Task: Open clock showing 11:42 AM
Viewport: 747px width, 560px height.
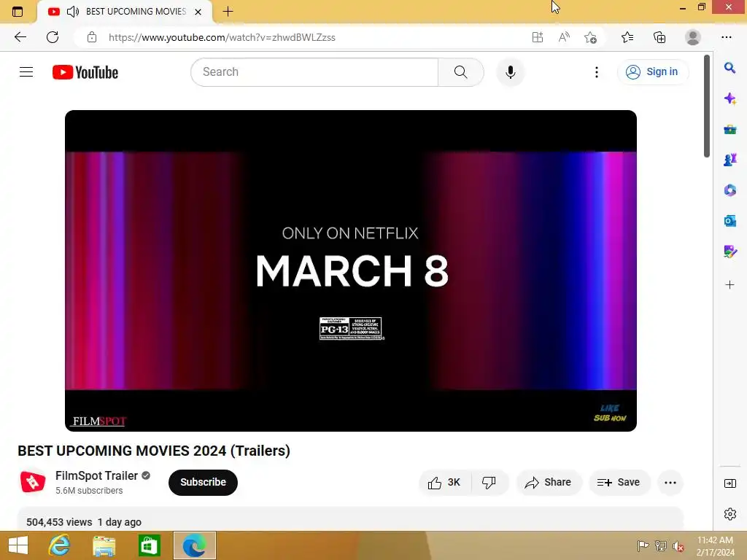Action: (715, 545)
